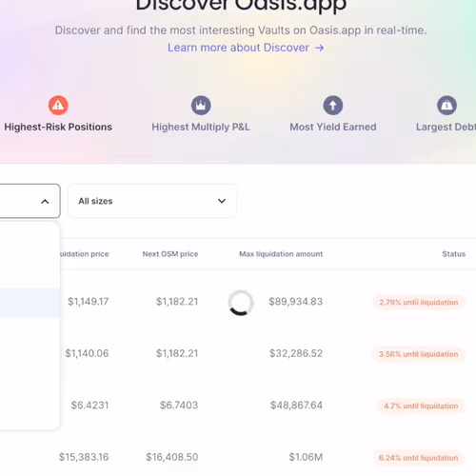Choose the Most Yield Earned arrow icon
476x476 pixels.
click(x=333, y=105)
